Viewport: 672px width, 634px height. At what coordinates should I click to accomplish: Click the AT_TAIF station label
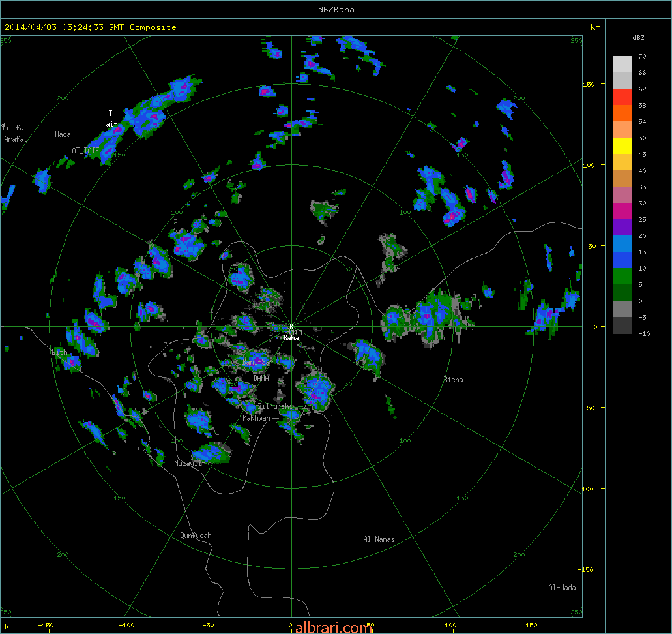[86, 151]
